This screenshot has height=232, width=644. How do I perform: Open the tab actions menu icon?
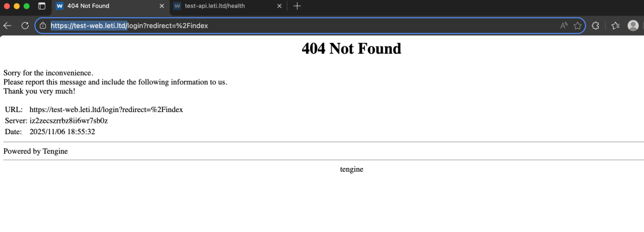coord(42,6)
